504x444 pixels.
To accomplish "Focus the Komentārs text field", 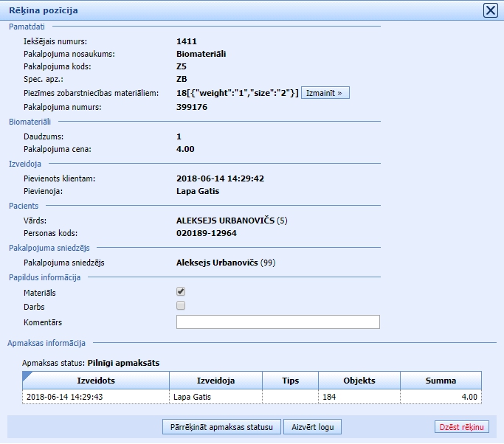I will (x=277, y=322).
